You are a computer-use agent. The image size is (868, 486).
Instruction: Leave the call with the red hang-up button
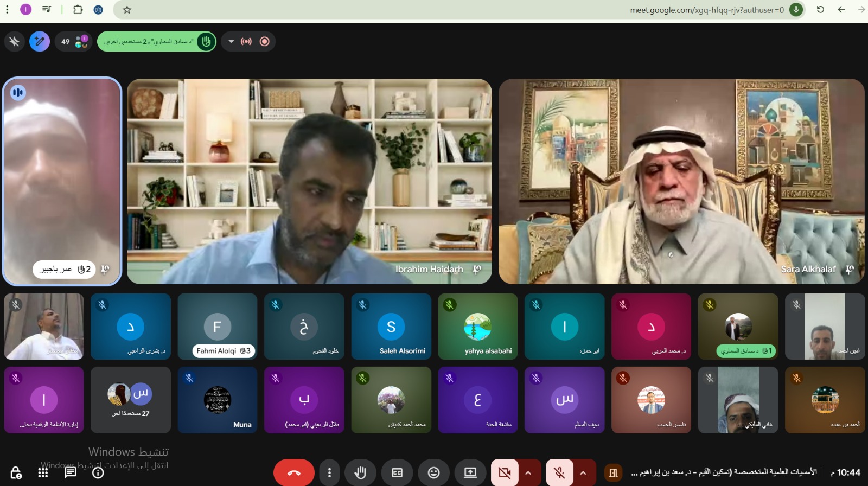[294, 473]
